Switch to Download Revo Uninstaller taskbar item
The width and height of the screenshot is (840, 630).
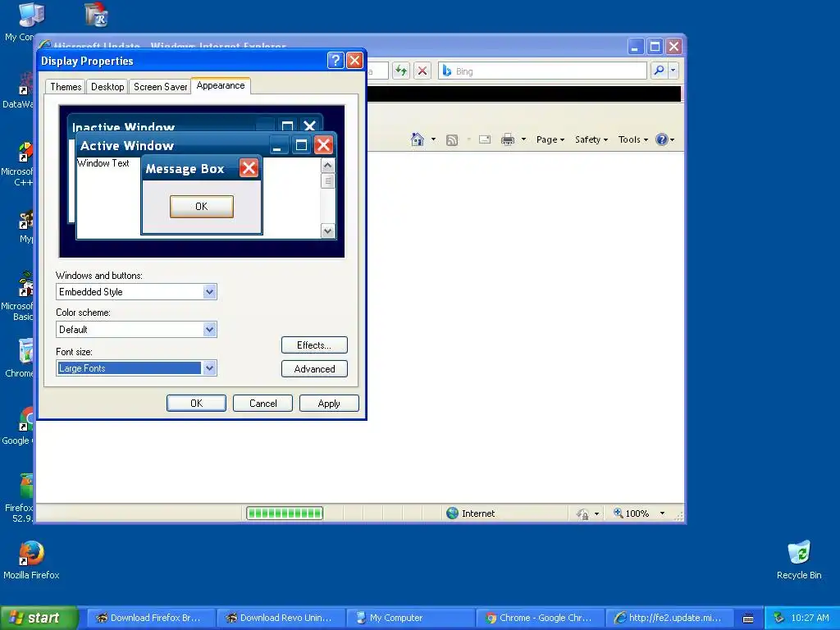(281, 618)
